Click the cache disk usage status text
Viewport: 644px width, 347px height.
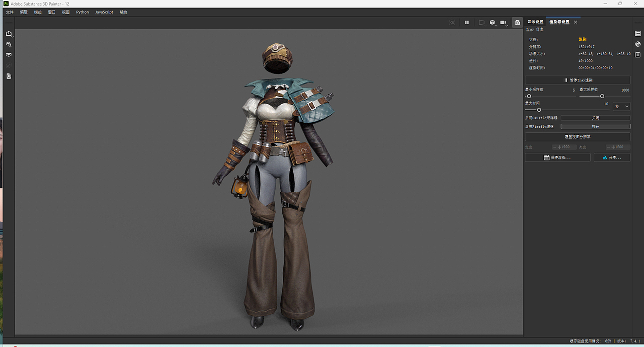591,341
